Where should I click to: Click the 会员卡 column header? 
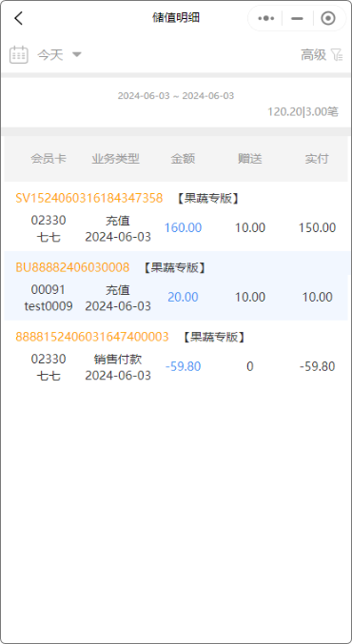tap(49, 159)
